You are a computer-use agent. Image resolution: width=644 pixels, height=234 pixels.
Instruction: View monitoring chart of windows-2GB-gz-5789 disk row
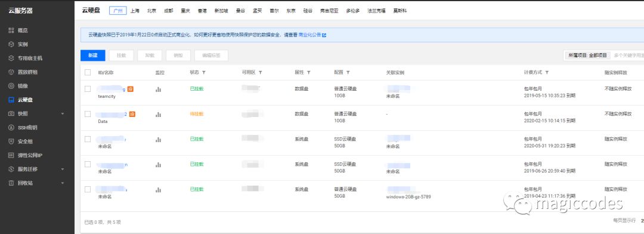[x=158, y=190]
